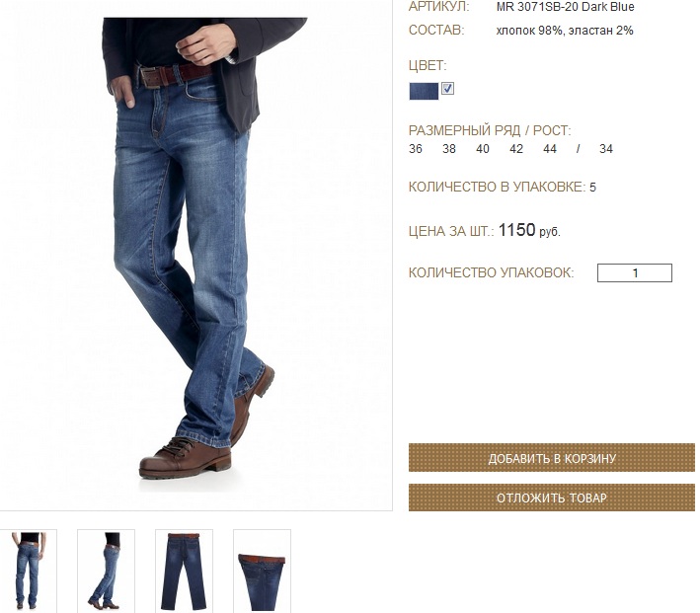Open the folded jeans detail thumbnail

click(262, 571)
